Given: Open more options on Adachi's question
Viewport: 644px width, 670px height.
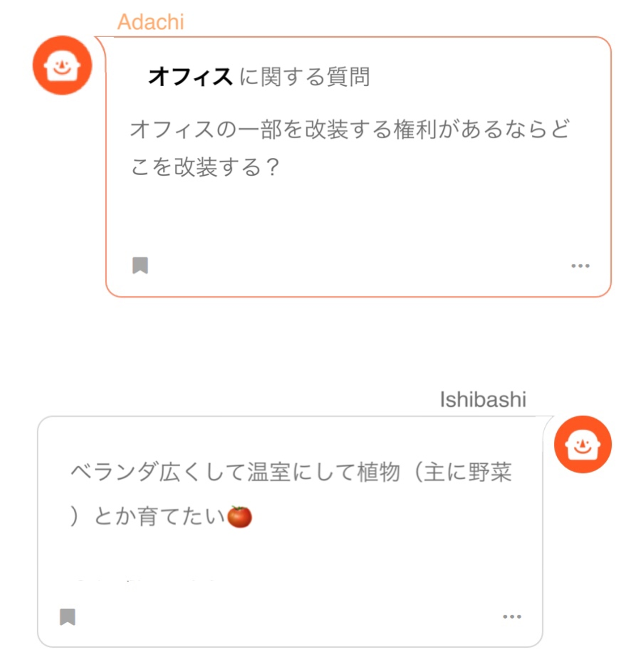Looking at the screenshot, I should pos(580,265).
